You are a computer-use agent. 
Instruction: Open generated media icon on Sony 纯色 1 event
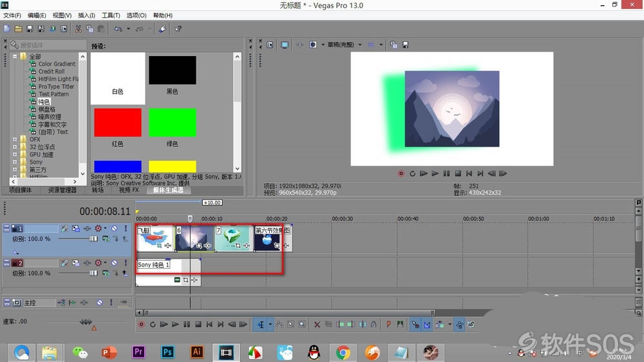coord(177,280)
